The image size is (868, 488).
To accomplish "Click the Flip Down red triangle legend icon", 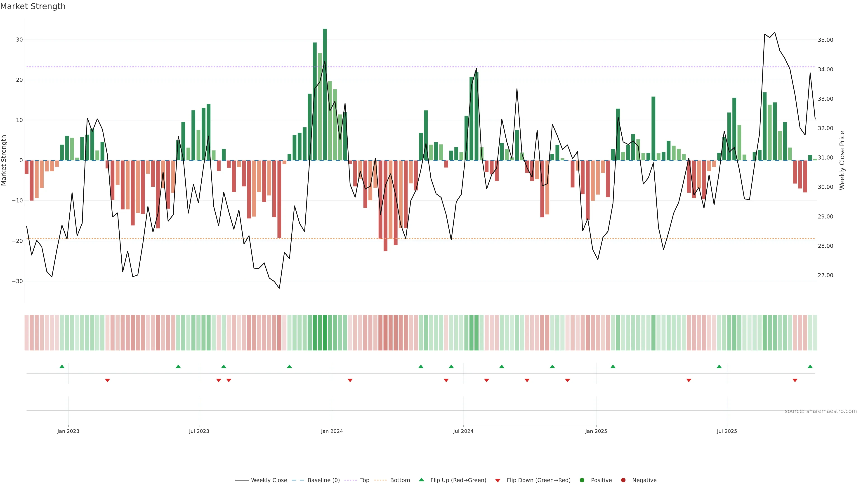I will click(x=498, y=480).
